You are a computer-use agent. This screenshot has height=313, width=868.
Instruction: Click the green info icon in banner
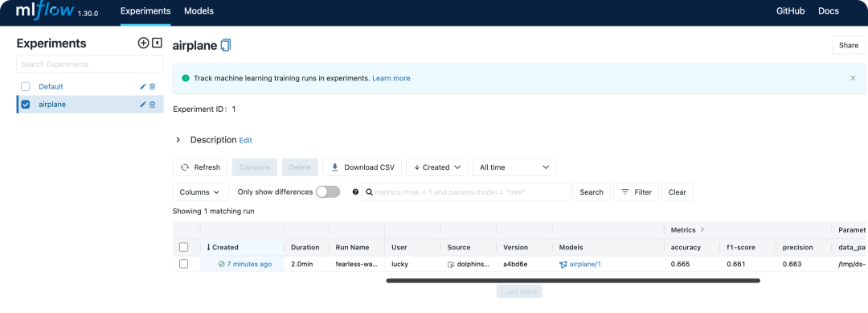tap(186, 79)
